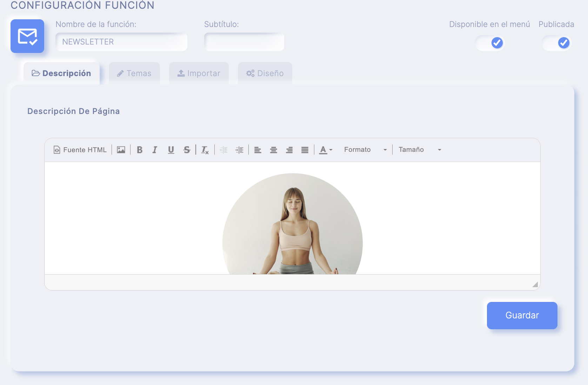This screenshot has height=385, width=588.
Task: Increase indent in the editor
Action: pos(239,150)
